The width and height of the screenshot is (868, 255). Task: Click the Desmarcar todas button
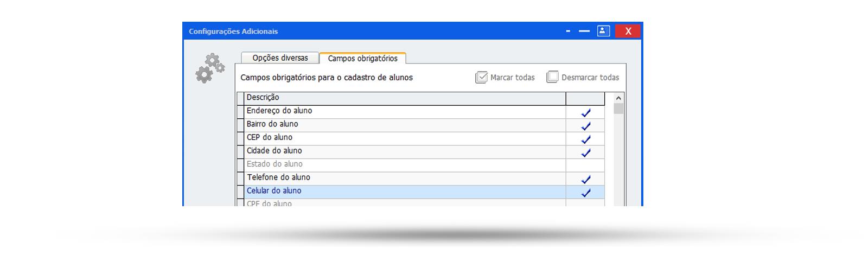[583, 78]
